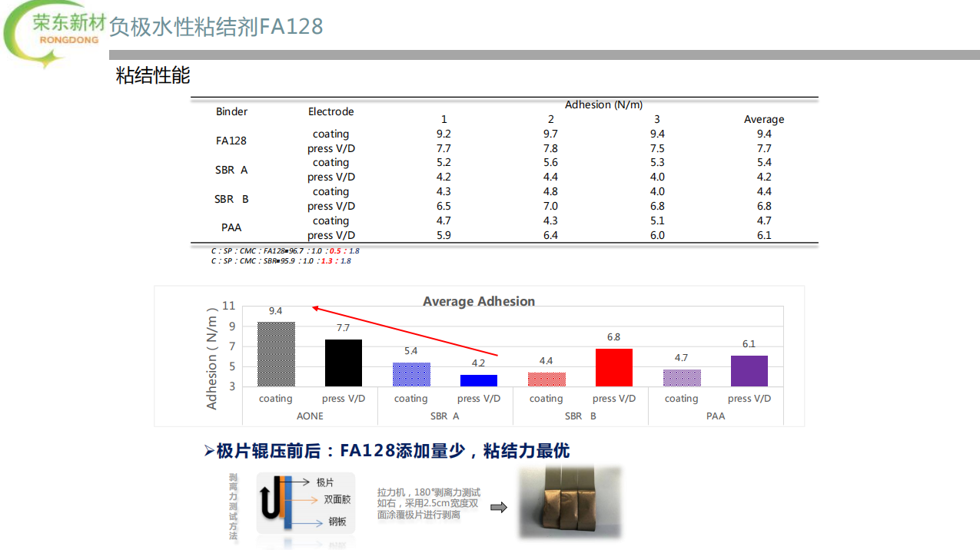Click the 6.1 data label above the purple bar
Viewport: 980px width, 550px height.
pyautogui.click(x=749, y=344)
